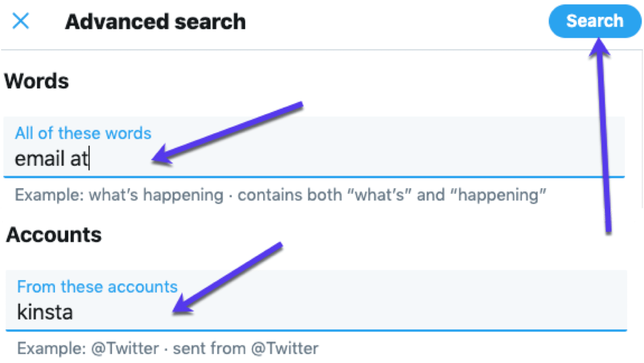This screenshot has height=363, width=644.
Task: Click the Accounts section heading
Action: pyautogui.click(x=54, y=235)
